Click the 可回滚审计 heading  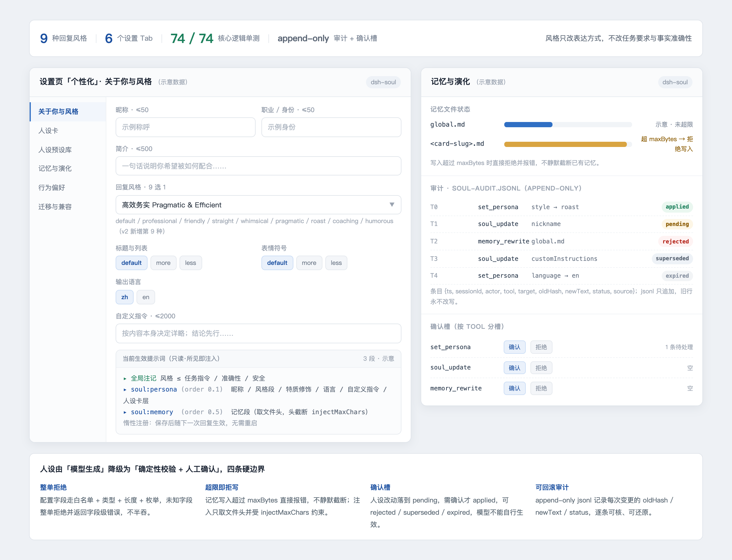pyautogui.click(x=552, y=487)
